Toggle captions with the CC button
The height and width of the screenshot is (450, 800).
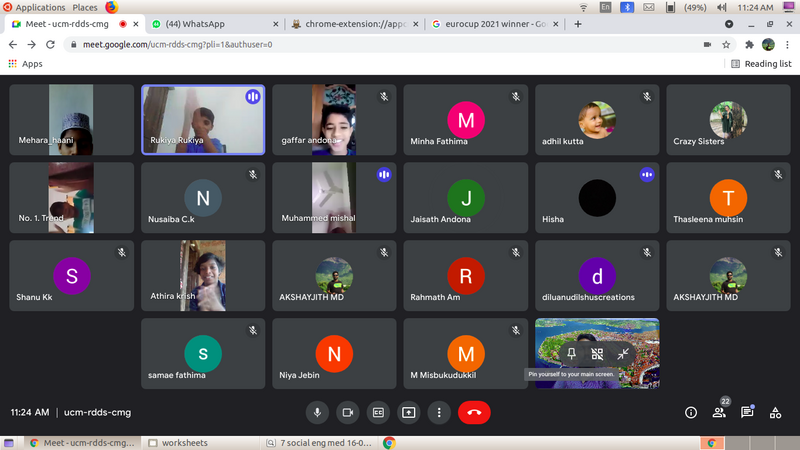[378, 412]
